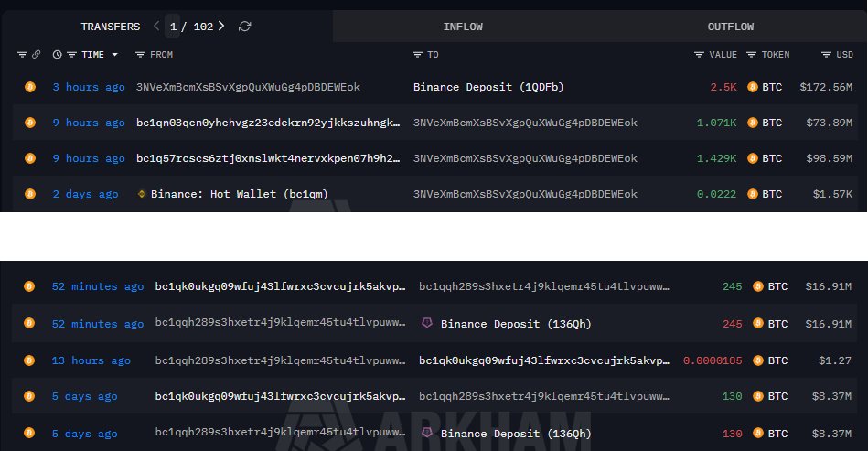Click BTC token icon in the 1.071K row

753,123
